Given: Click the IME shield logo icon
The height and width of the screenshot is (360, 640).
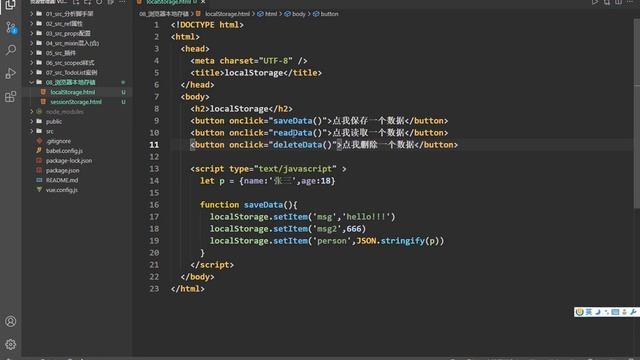Looking at the screenshot, I should (x=580, y=312).
